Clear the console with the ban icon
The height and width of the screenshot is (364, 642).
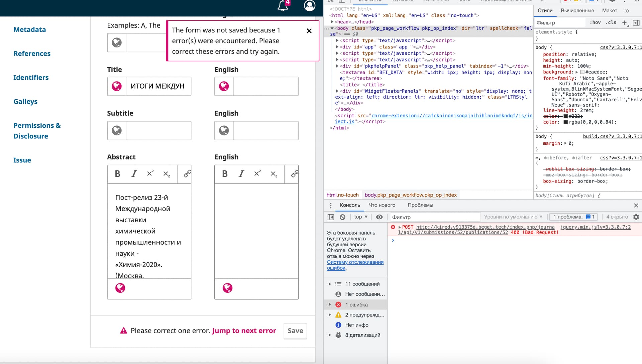coord(342,217)
